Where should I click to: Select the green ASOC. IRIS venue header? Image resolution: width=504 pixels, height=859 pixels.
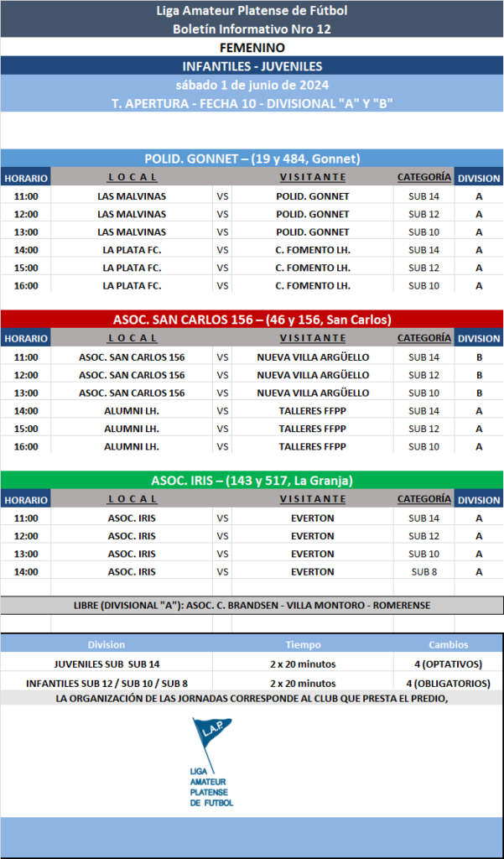click(252, 481)
